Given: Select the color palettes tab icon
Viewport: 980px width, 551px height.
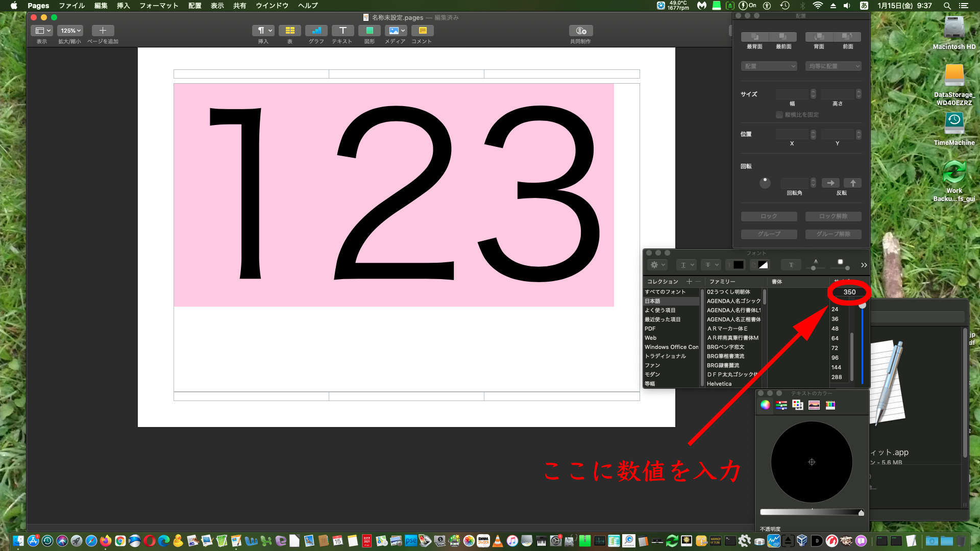Looking at the screenshot, I should [x=798, y=405].
